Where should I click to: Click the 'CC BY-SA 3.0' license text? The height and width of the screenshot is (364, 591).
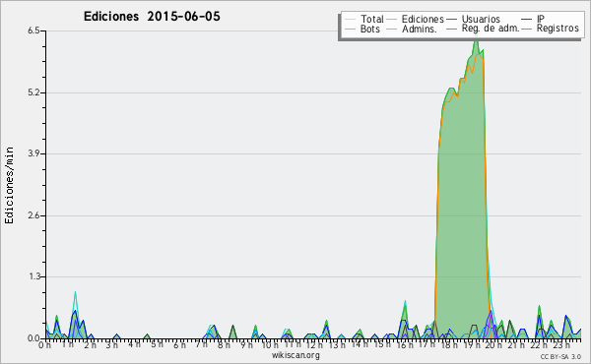560,357
